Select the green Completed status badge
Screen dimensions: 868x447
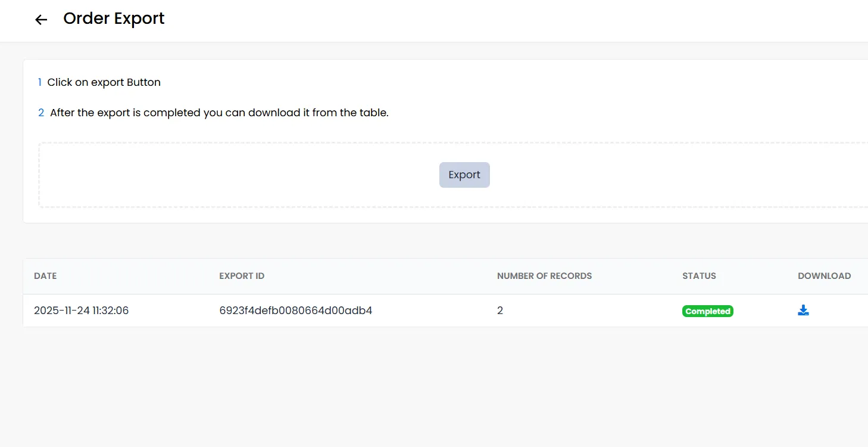(x=707, y=311)
